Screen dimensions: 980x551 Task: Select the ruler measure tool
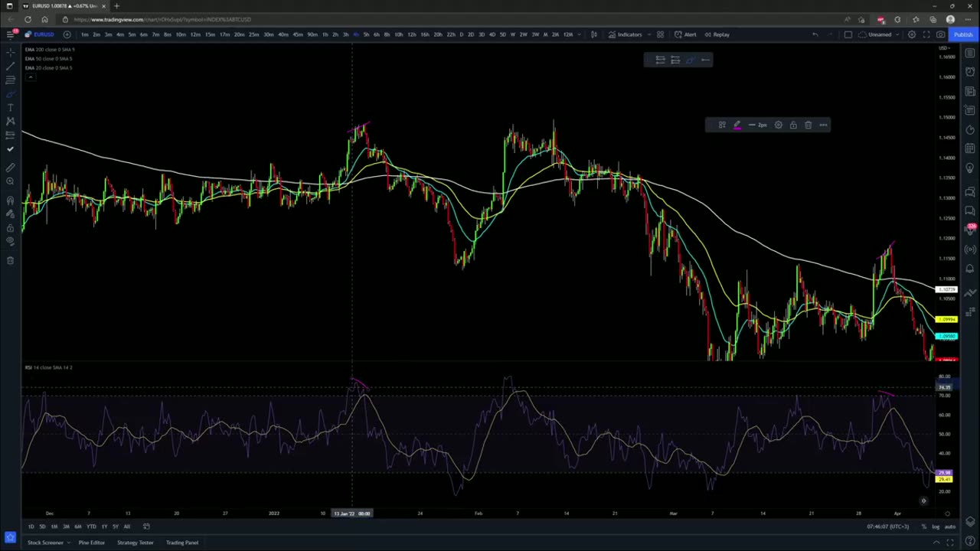(x=10, y=168)
